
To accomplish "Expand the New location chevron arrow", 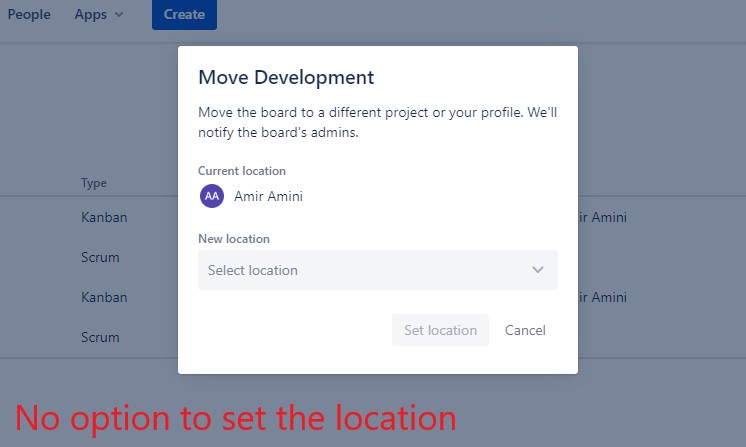I will pos(538,270).
